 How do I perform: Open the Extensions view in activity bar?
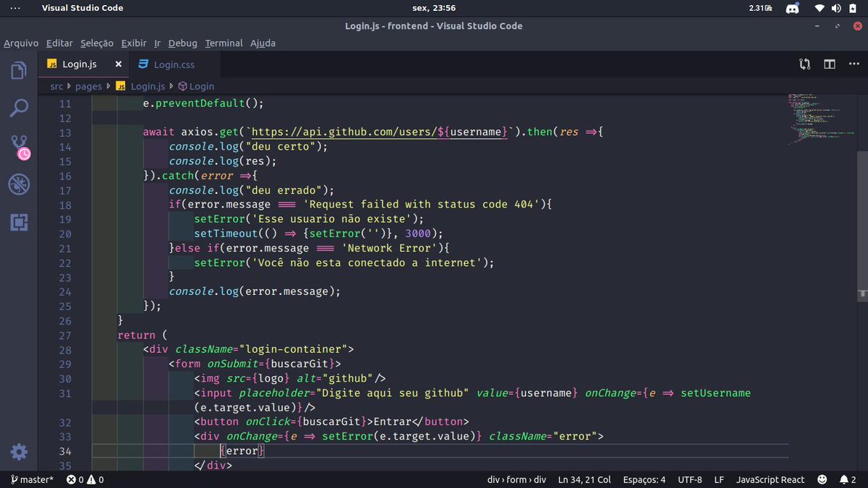pyautogui.click(x=19, y=222)
